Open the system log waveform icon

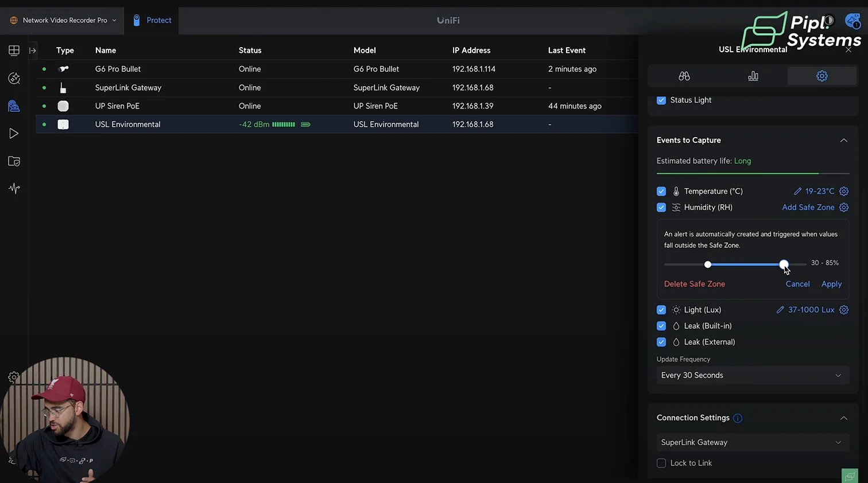click(x=14, y=188)
